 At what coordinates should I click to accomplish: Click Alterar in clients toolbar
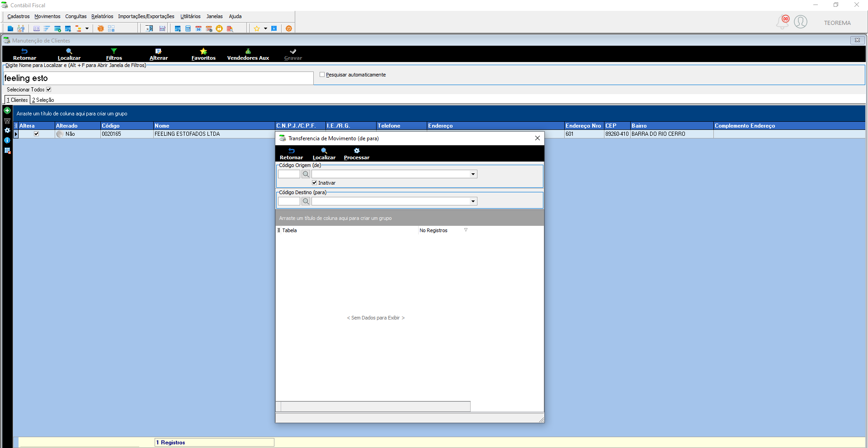pos(159,54)
